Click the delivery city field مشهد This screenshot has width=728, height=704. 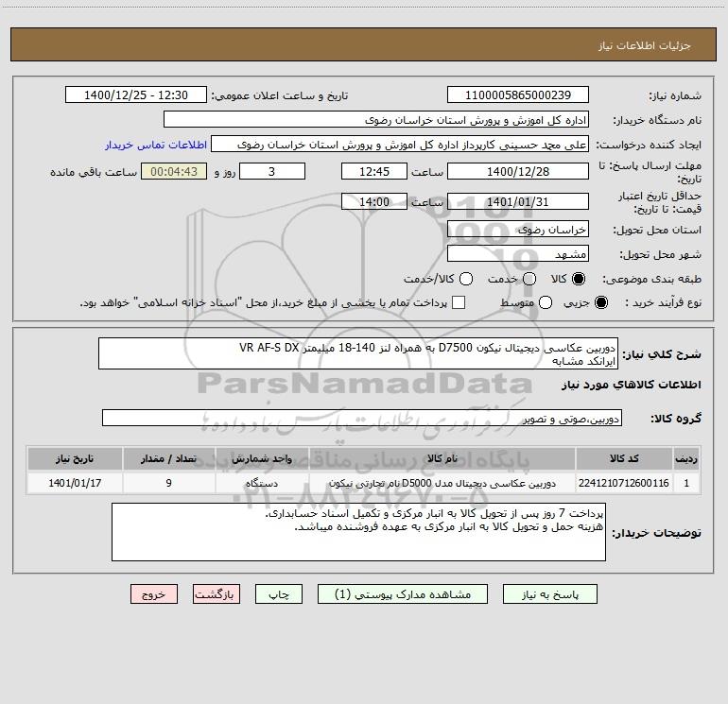click(518, 253)
